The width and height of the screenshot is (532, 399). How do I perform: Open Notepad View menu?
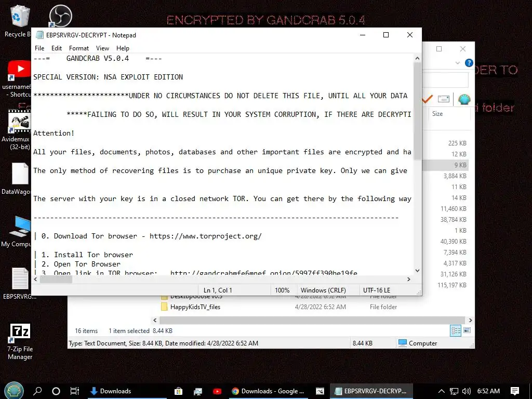click(x=102, y=48)
